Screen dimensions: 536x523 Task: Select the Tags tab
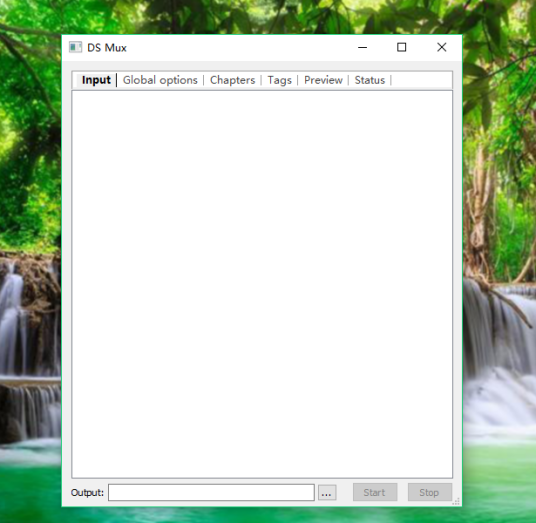(x=279, y=80)
